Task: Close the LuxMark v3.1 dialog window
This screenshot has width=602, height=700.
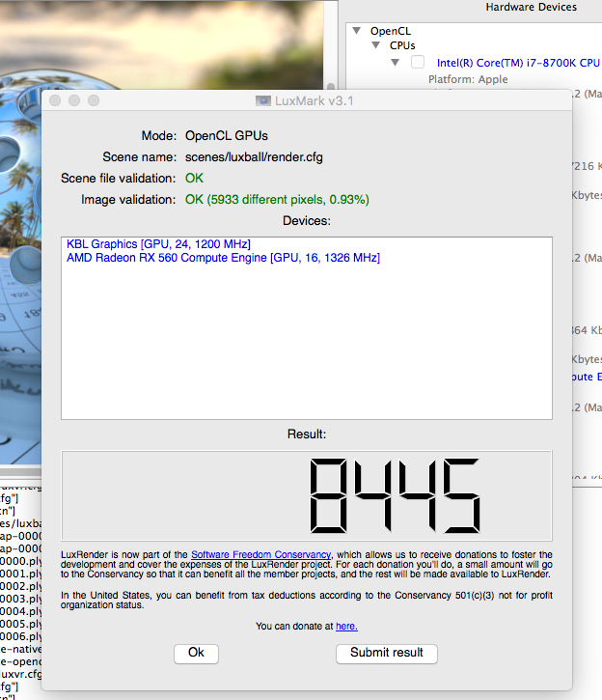Action: tap(55, 100)
